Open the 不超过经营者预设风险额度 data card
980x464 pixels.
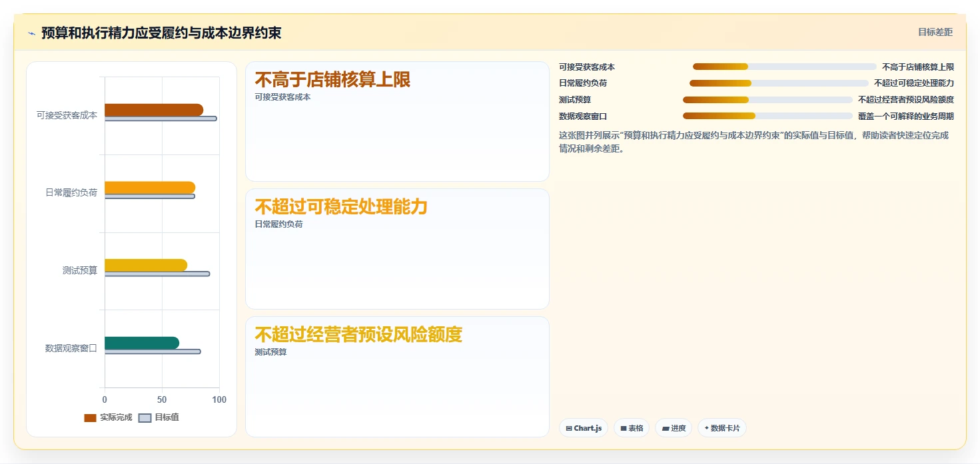(x=397, y=377)
